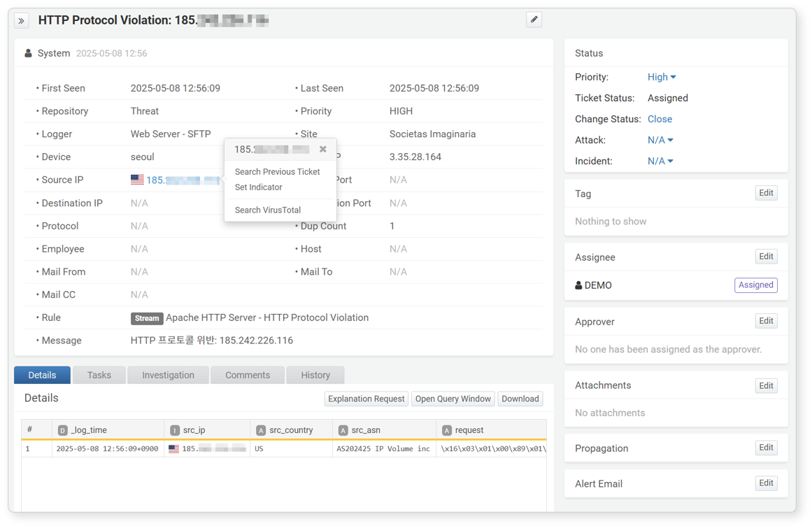Open the Priority High dropdown
Viewport: 812px width, 528px height.
pyautogui.click(x=662, y=77)
